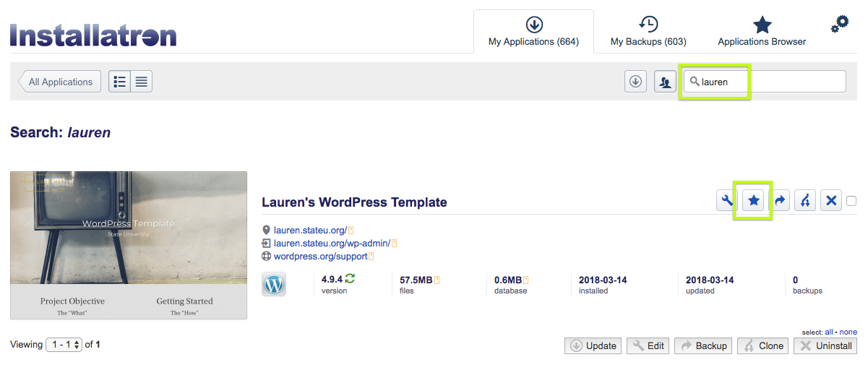
Task: Open the Viewing 1 - 1 page dropdown
Action: point(64,345)
